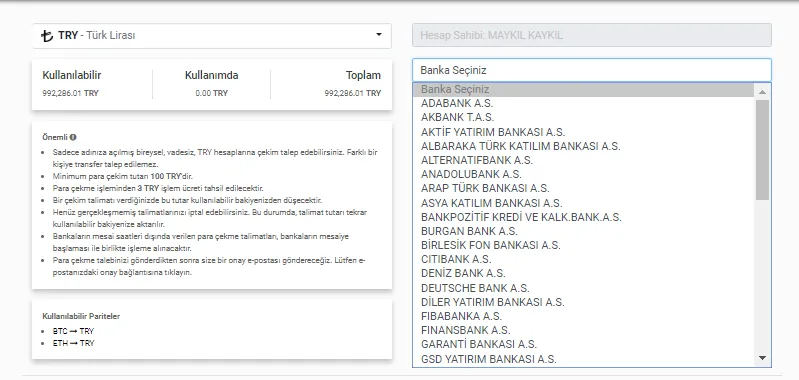Click the currency dropdown caret arrow
The image size is (799, 380).
[379, 35]
